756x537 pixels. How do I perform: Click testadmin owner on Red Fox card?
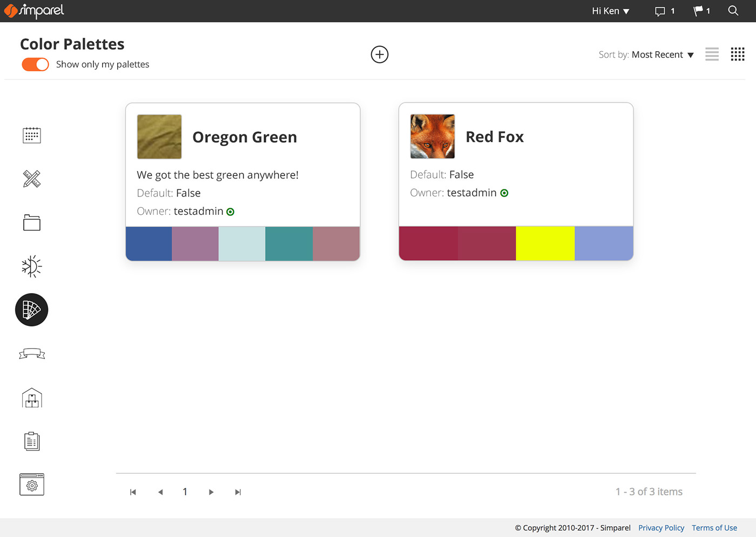[471, 193]
